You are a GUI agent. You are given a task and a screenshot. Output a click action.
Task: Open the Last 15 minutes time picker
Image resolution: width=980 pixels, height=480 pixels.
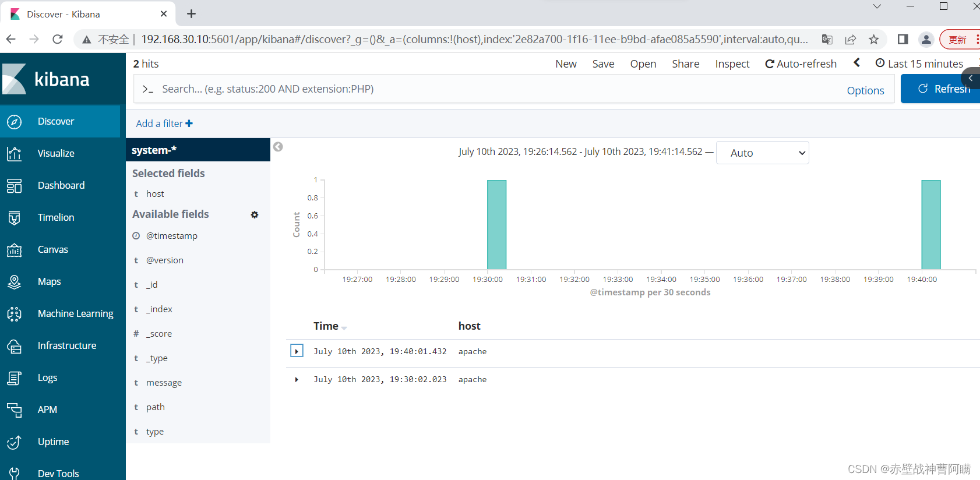(x=919, y=63)
